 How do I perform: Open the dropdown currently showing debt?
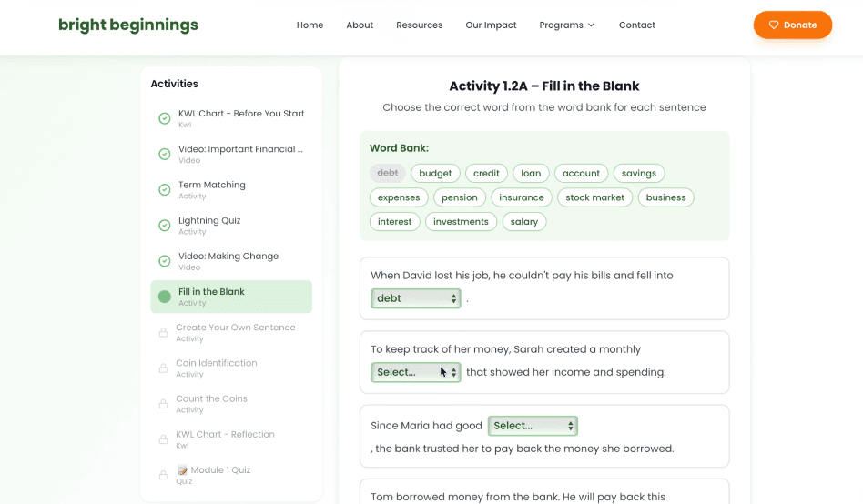[416, 298]
